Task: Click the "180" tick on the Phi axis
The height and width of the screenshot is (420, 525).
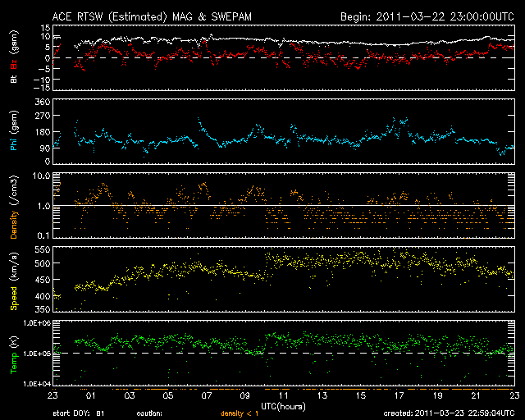Action: pyautogui.click(x=43, y=132)
